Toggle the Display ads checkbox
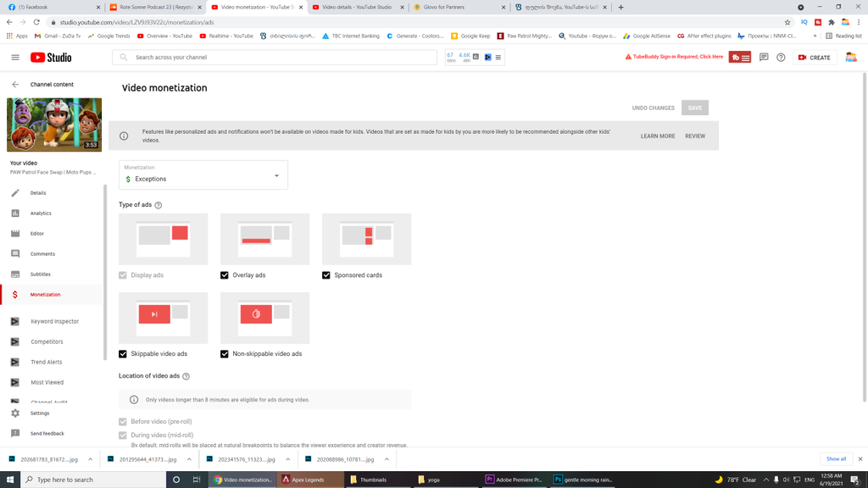Image resolution: width=868 pixels, height=488 pixels. coord(123,275)
